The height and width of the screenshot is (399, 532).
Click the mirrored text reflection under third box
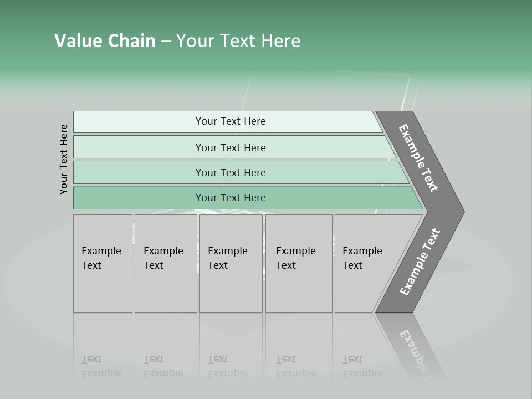click(227, 366)
